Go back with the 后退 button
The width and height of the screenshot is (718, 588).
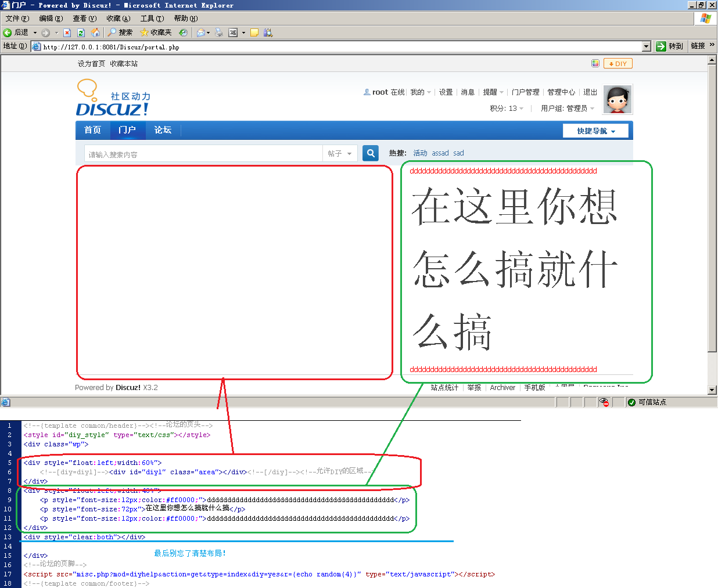click(x=16, y=33)
